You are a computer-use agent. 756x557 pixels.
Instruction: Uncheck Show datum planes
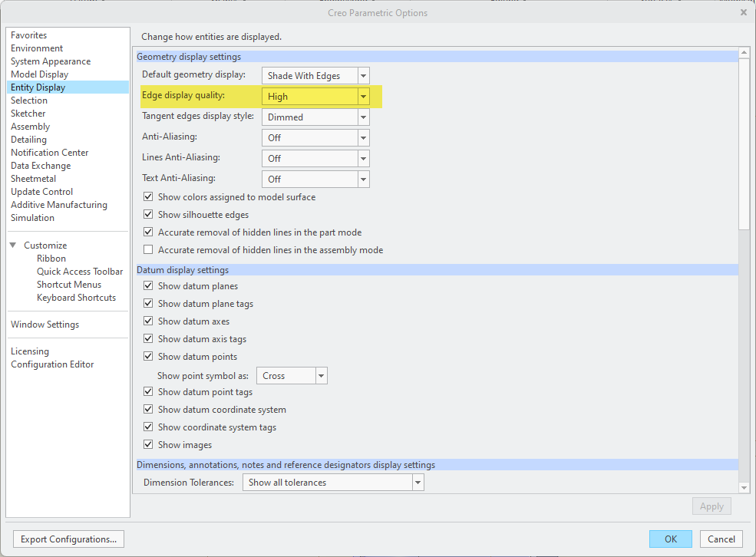[148, 286]
